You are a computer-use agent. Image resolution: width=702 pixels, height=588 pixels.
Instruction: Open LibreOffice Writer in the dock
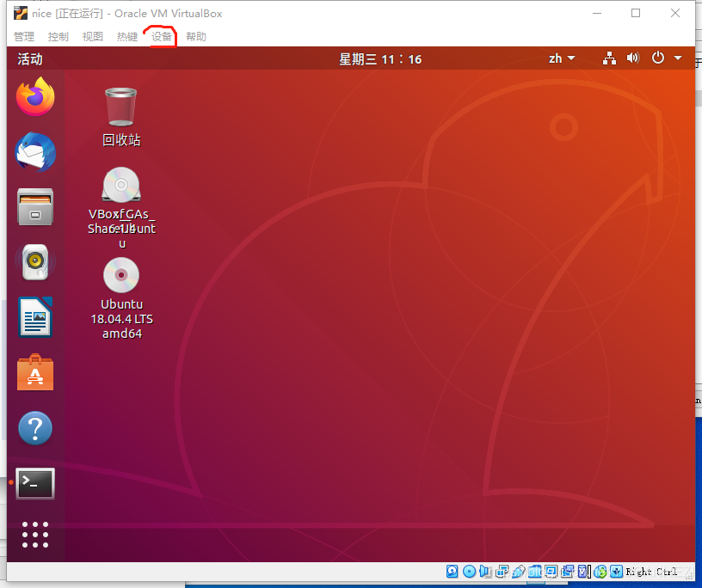(x=35, y=317)
